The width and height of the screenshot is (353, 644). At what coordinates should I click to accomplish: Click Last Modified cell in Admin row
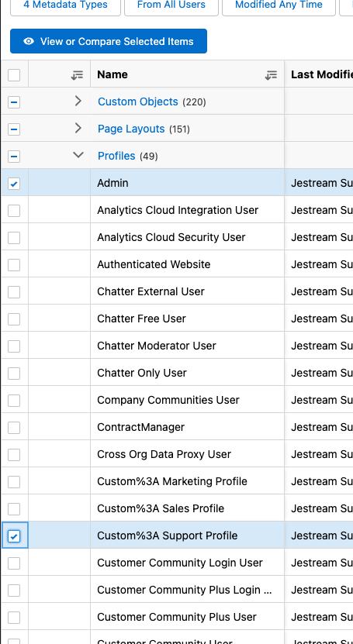pyautogui.click(x=319, y=183)
